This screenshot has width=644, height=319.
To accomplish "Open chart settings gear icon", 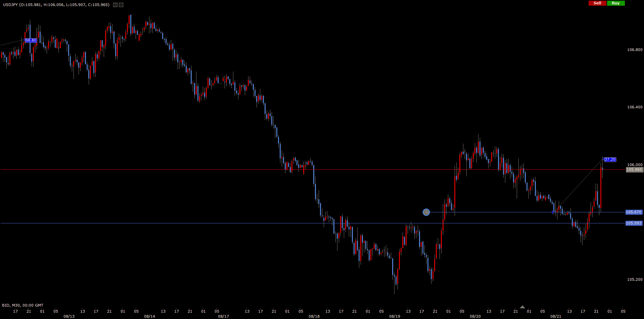I will click(121, 5).
